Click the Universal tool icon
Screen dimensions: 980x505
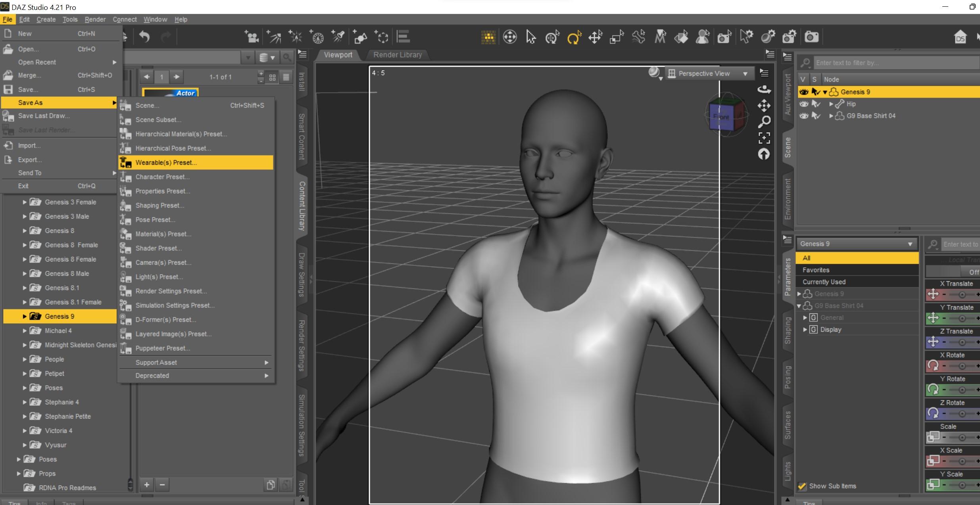pyautogui.click(x=552, y=38)
